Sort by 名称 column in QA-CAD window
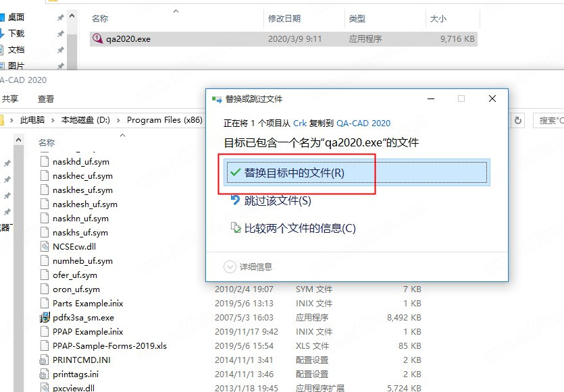Screen dimensions: 564x392 (x=47, y=142)
